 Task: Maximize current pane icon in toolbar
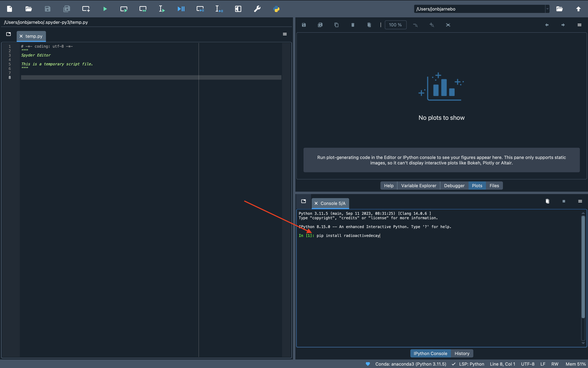[238, 9]
